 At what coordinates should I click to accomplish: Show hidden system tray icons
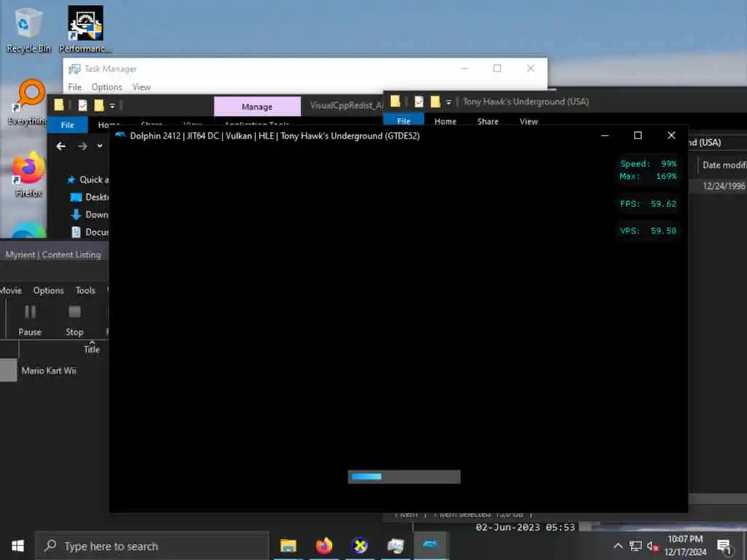(x=618, y=546)
